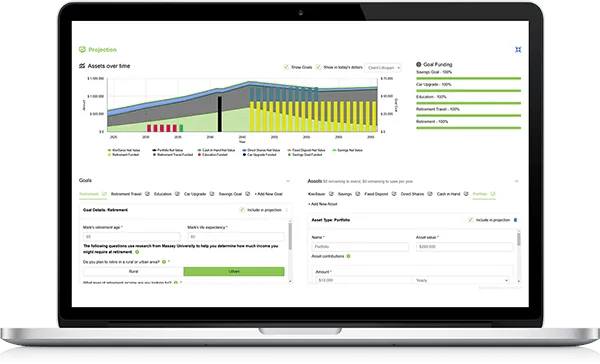Viewport: 600px width, 364px height.
Task: Click the icon beside Savings asset tab
Action: click(x=358, y=194)
